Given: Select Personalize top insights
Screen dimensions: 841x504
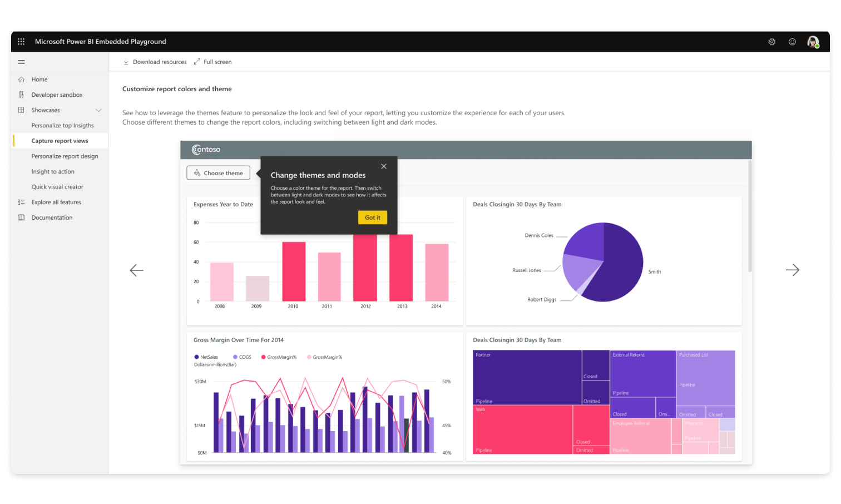Looking at the screenshot, I should click(x=62, y=126).
